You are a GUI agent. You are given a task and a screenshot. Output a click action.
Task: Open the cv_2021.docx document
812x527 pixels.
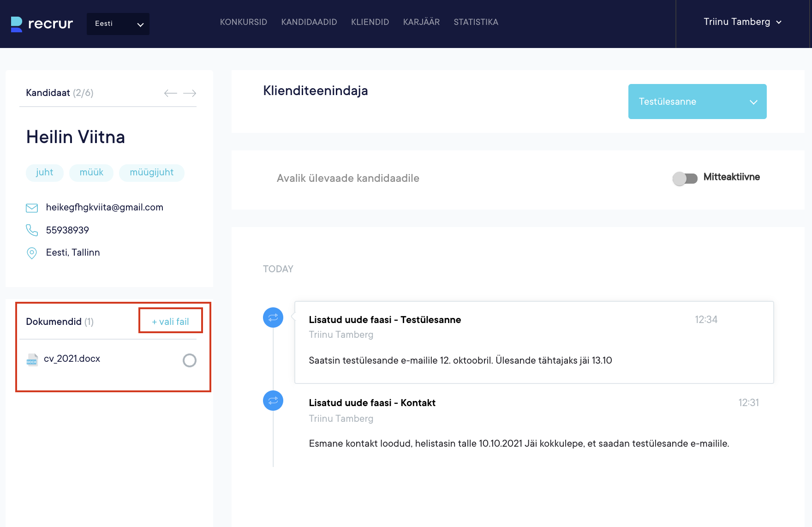click(72, 359)
